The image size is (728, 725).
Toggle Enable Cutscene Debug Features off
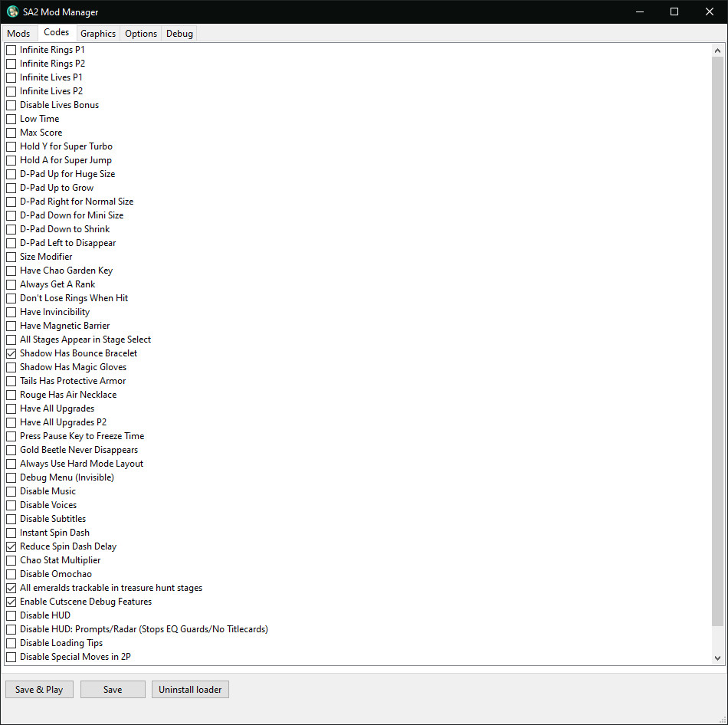pyautogui.click(x=11, y=602)
